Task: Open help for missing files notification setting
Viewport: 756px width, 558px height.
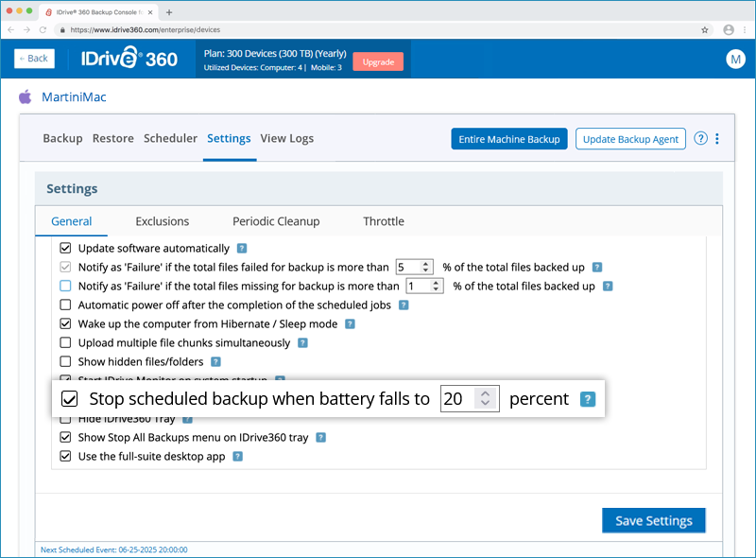Action: [608, 287]
